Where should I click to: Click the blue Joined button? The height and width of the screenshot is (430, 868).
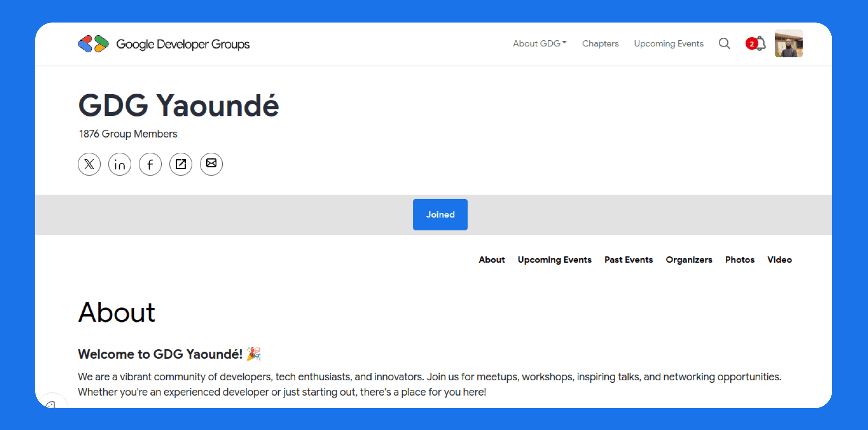tap(440, 215)
